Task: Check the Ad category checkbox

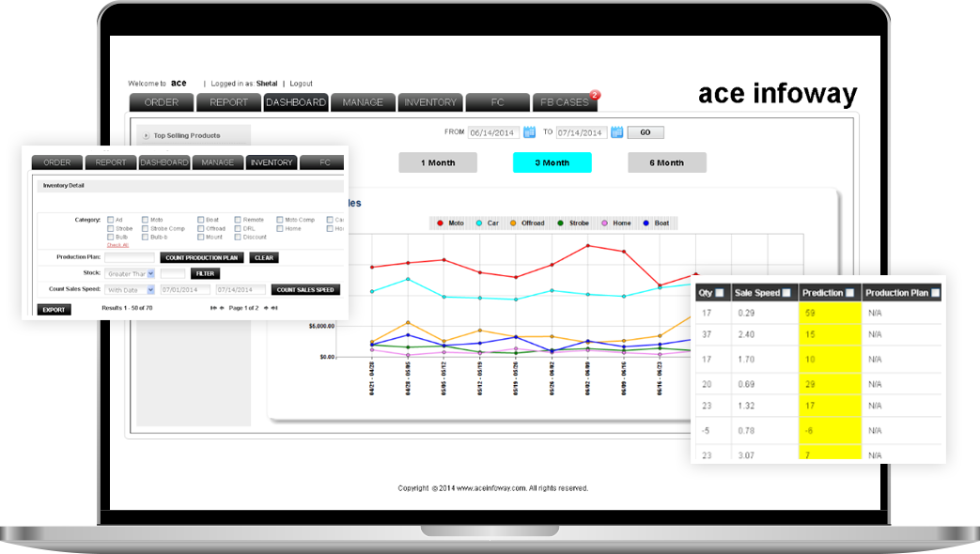Action: click(x=111, y=220)
